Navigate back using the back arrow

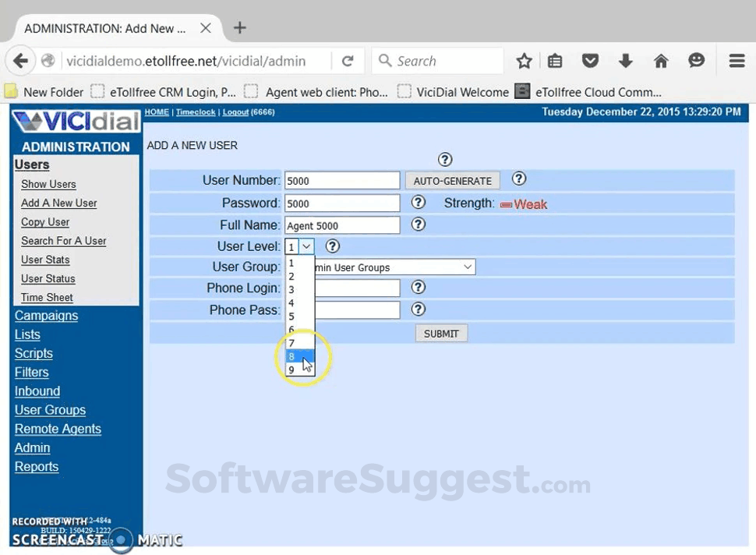[20, 60]
